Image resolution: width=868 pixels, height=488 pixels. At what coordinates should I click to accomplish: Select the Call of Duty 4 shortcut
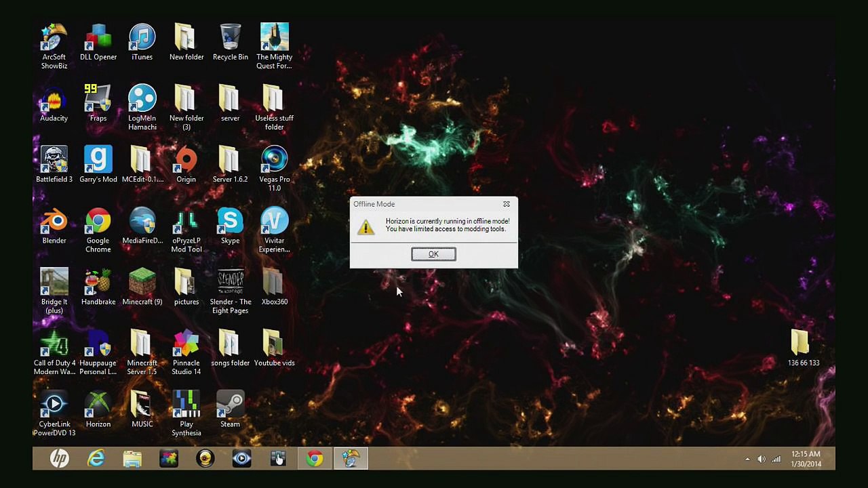[54, 351]
